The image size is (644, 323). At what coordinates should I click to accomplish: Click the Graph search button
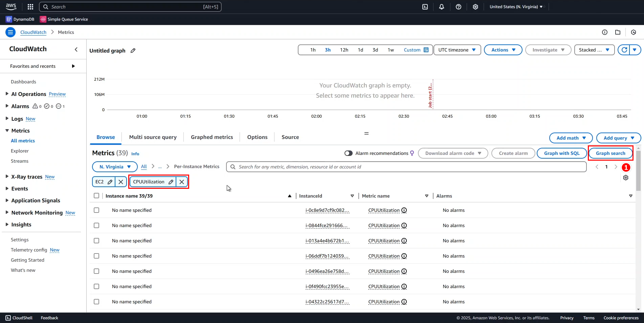coord(610,153)
